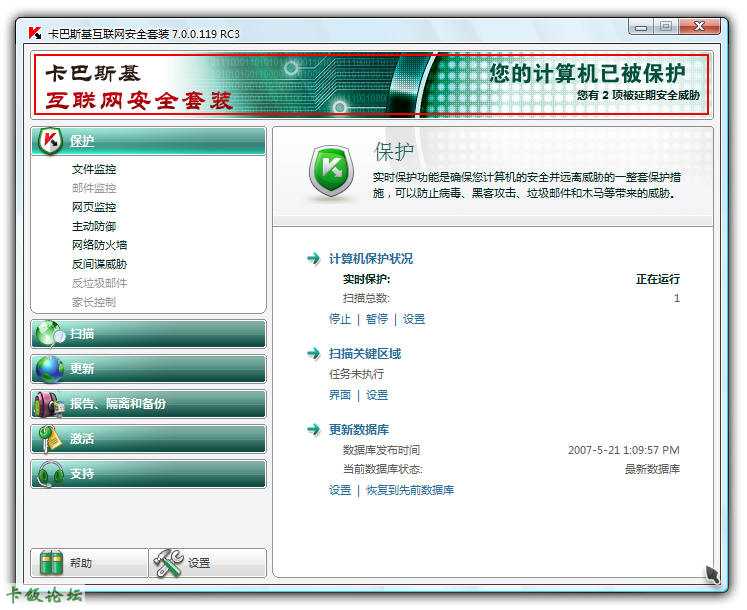Click 正在运行 status value
Image resolution: width=747 pixels, height=610 pixels.
click(657, 279)
